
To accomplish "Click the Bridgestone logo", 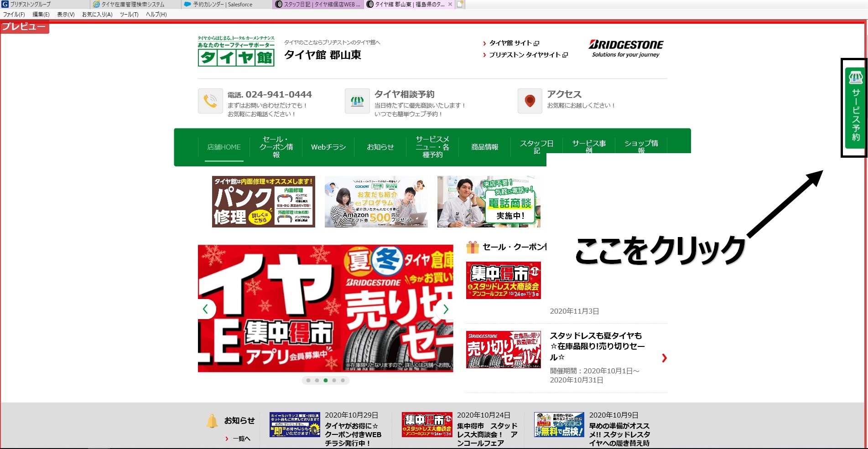I will coord(626,49).
